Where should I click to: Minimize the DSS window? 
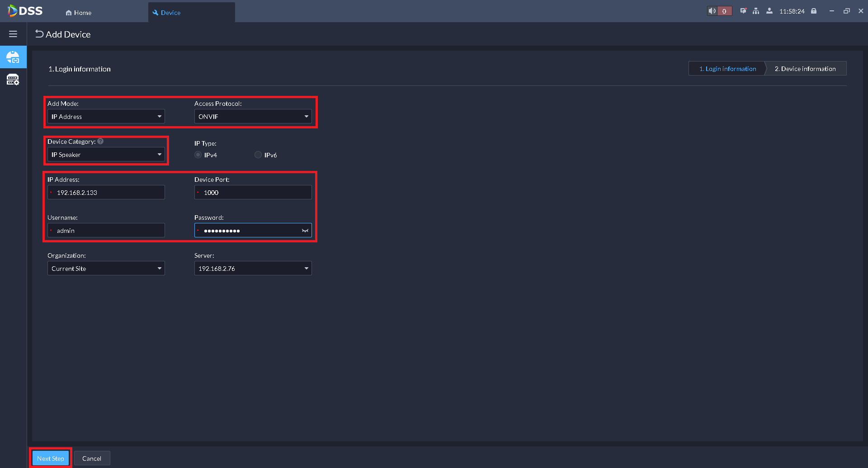click(831, 11)
